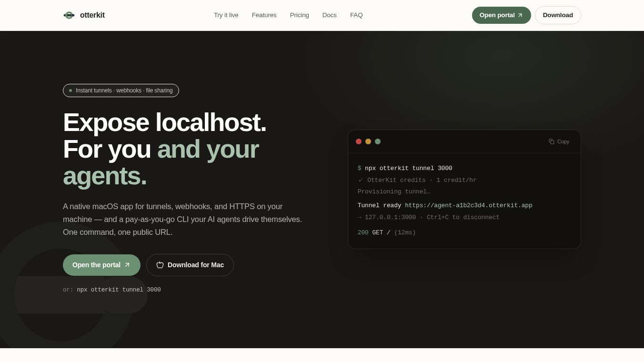Click Download for Mac button
This screenshot has width=644, height=362.
[190, 265]
